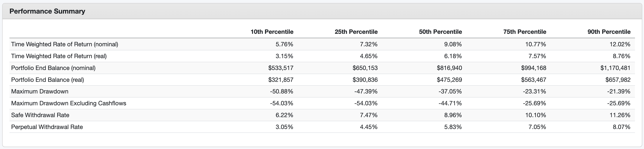
Task: Click the 75th Percentile column header
Action: [x=524, y=32]
